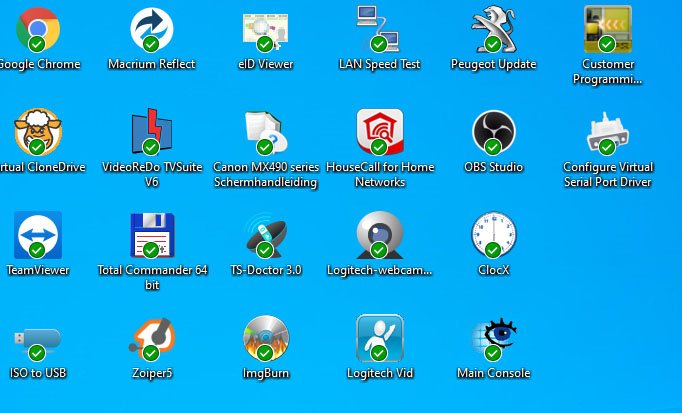Click the "Logitech Vid" label text
This screenshot has width=682, height=413.
tap(380, 373)
